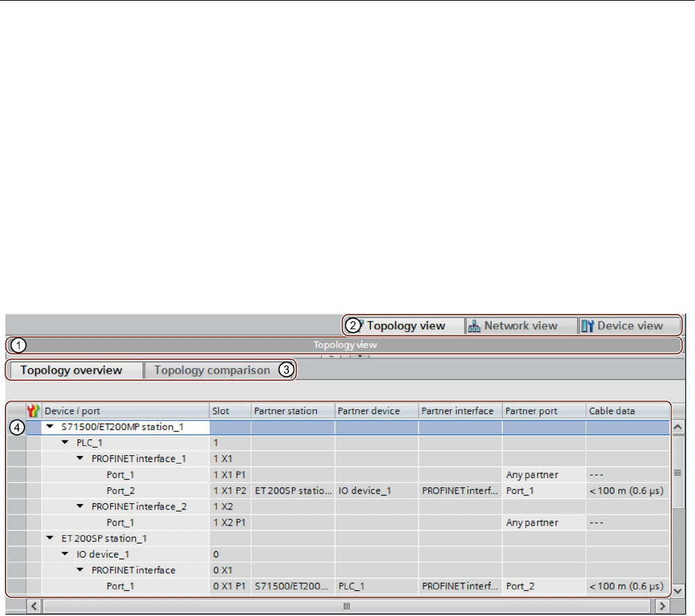695x616 pixels.
Task: Click the Slot column header
Action: click(x=230, y=411)
